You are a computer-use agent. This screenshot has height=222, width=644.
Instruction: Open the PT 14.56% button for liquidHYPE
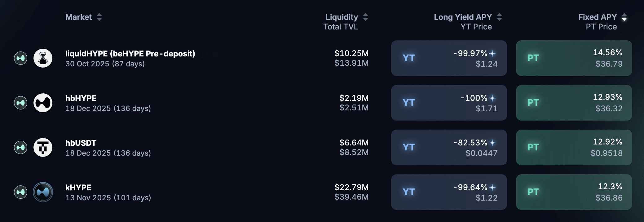coord(574,58)
